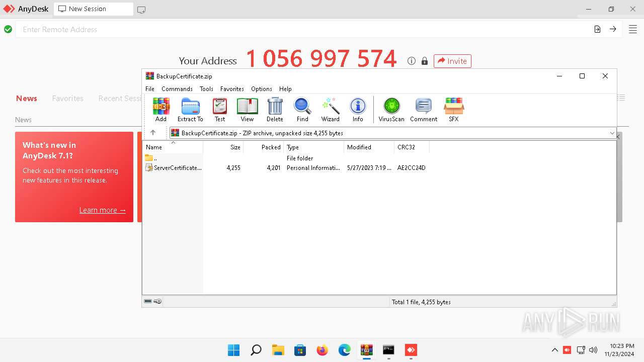Image resolution: width=644 pixels, height=362 pixels.
Task: Click the connect arrow in AnyDesk
Action: 613,29
